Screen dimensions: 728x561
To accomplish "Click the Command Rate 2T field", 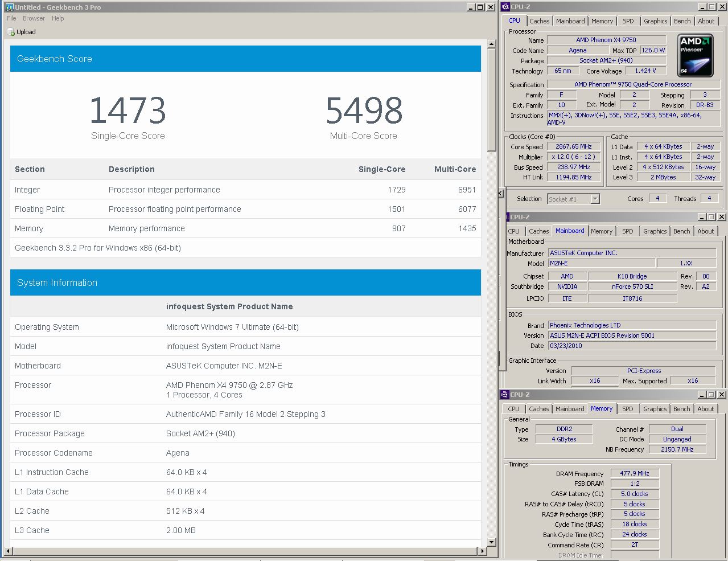I will [x=635, y=545].
